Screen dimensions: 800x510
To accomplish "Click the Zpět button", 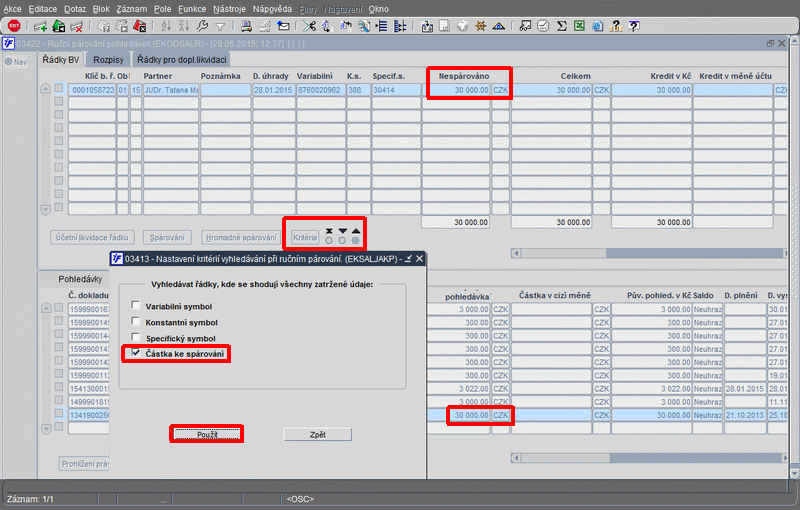I will 317,435.
